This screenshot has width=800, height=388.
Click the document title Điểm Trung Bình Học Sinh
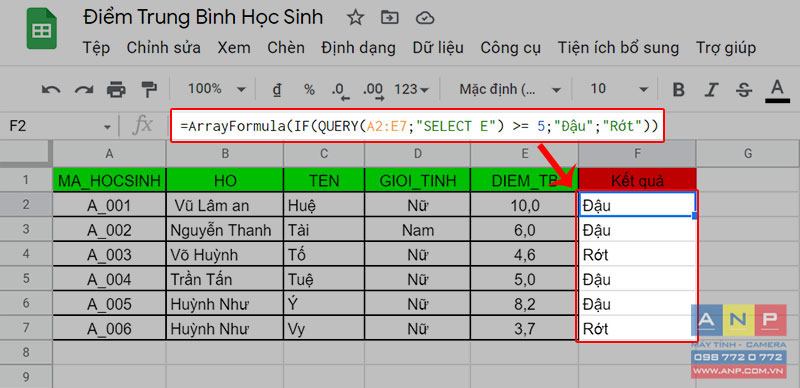pyautogui.click(x=203, y=17)
